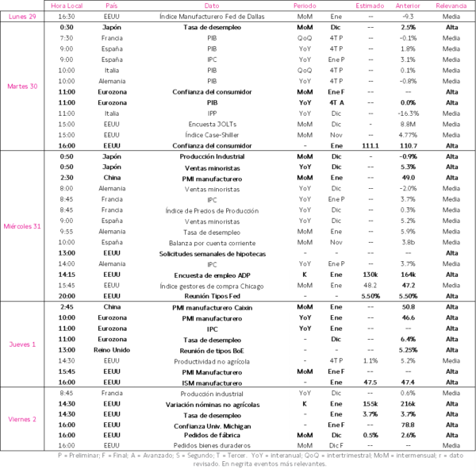476x473 pixels.
Task: Click the "PMI manufacturero Caixin" entry
Action: tap(211, 306)
